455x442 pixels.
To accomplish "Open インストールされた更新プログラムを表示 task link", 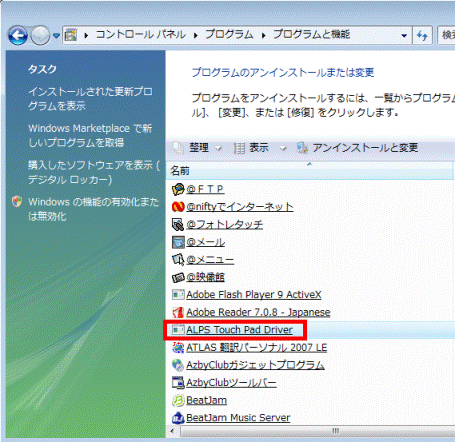I will pos(90,99).
